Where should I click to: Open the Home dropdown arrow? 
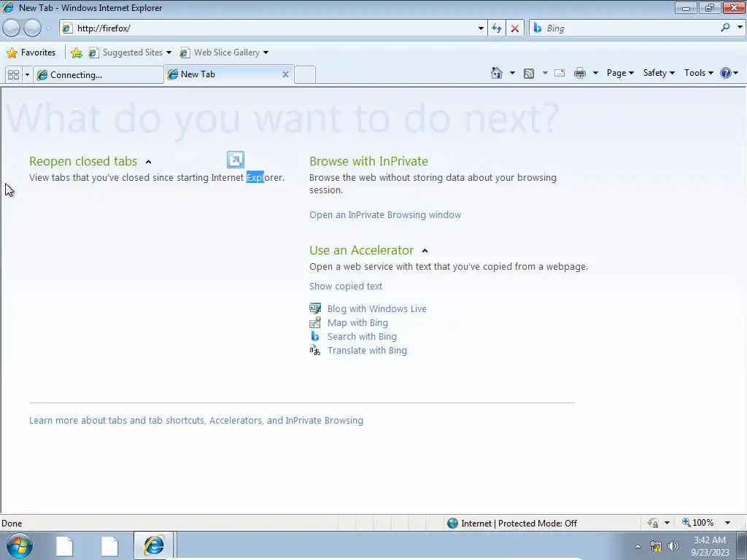[x=512, y=73]
